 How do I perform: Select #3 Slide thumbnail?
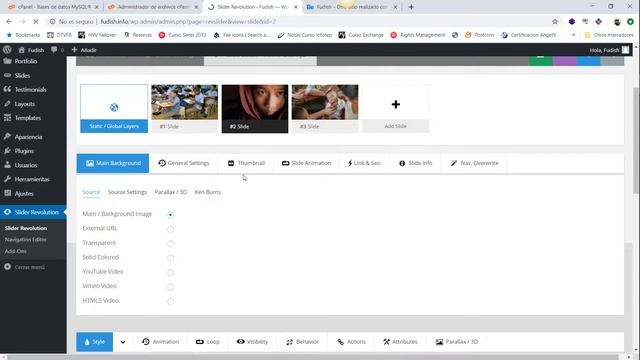click(x=325, y=109)
